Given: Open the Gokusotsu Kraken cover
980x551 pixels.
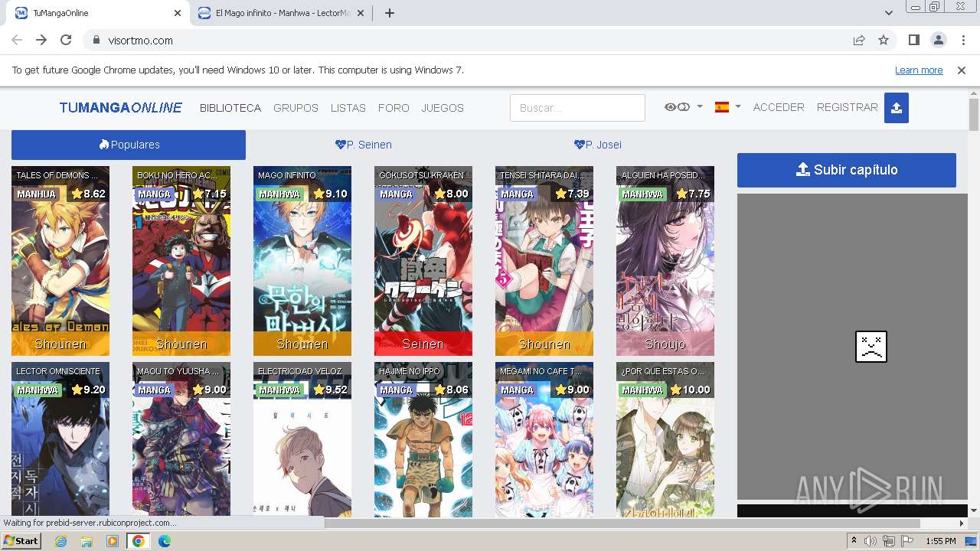Looking at the screenshot, I should (x=423, y=261).
